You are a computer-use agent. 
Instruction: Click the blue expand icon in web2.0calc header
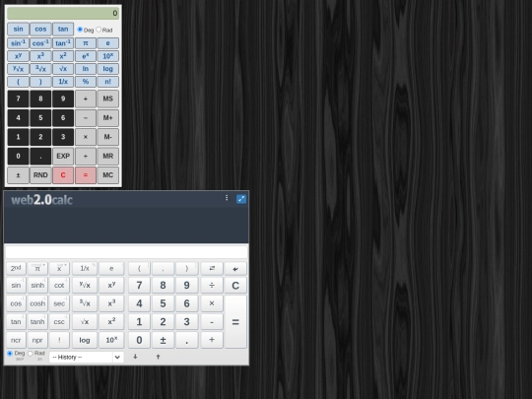(x=241, y=199)
